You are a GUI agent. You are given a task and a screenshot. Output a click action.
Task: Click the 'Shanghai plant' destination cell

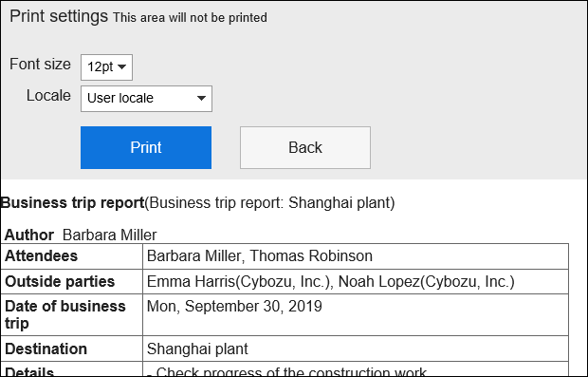356,349
